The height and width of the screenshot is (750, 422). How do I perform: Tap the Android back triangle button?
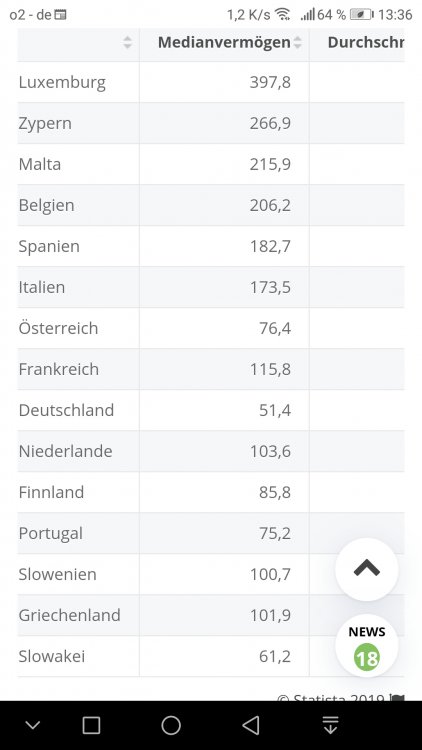click(251, 725)
